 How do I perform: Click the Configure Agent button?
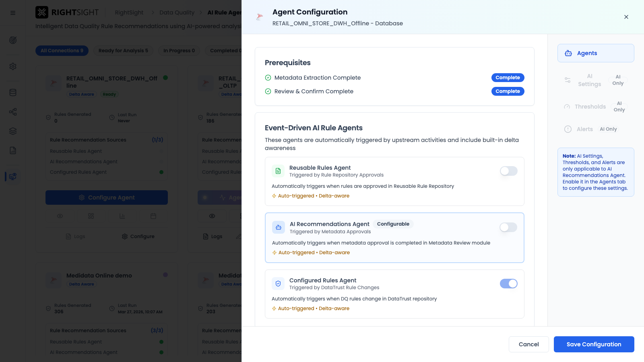(x=107, y=197)
